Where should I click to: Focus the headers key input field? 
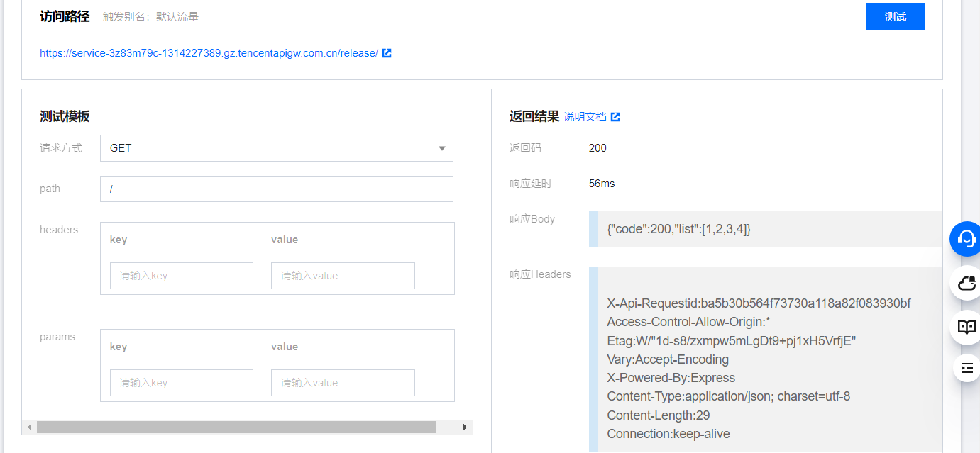tap(181, 276)
